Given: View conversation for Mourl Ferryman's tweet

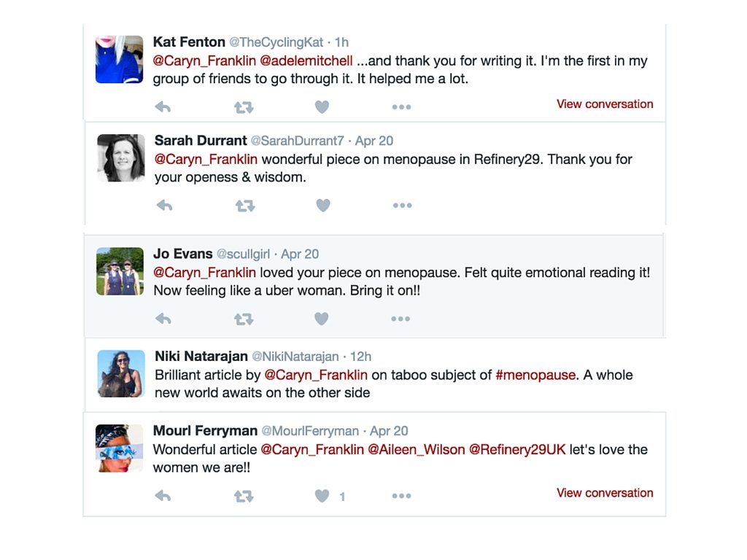Looking at the screenshot, I should (605, 493).
